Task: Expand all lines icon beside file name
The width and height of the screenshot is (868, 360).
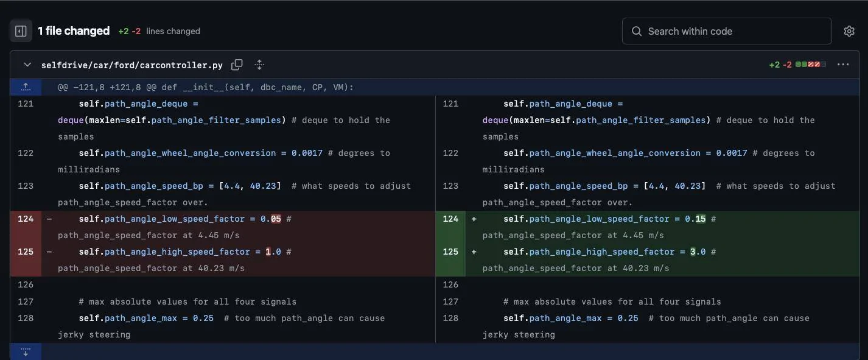Action: click(259, 65)
